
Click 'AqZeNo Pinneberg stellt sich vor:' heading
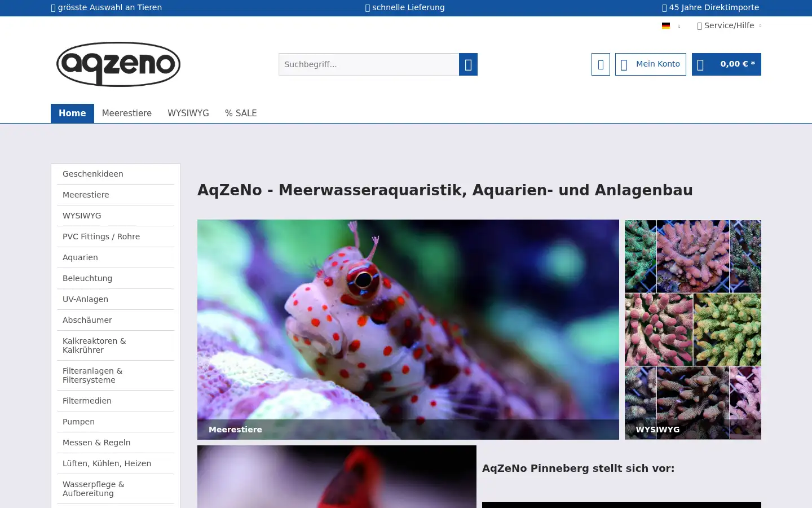click(x=578, y=468)
